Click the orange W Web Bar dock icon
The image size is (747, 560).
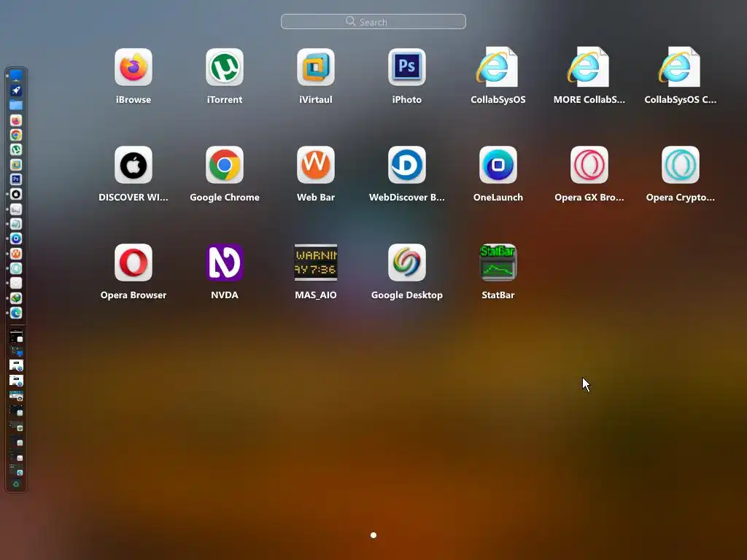pos(16,253)
